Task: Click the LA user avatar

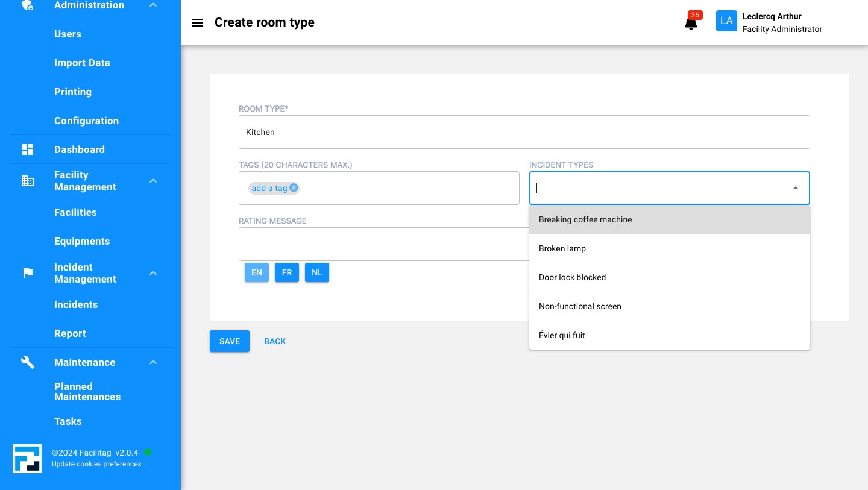Action: click(726, 20)
